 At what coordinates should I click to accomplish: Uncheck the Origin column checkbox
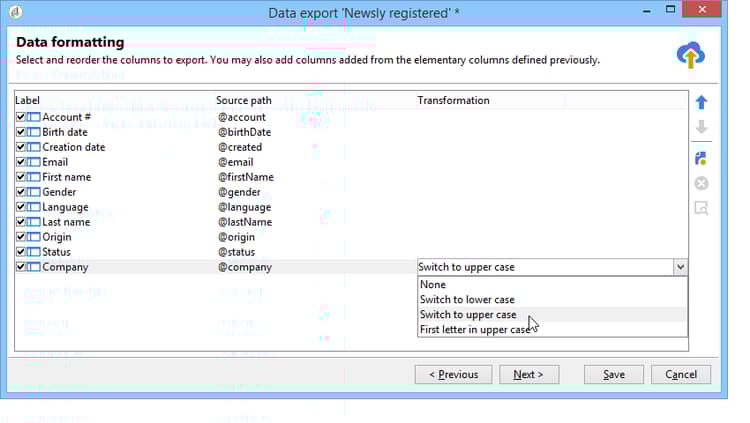[21, 237]
